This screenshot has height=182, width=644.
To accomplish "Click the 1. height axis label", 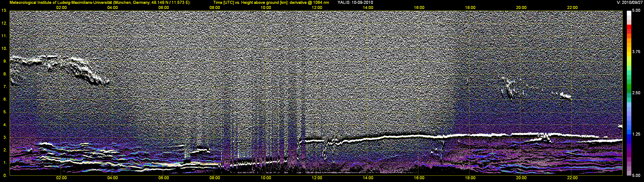I will click(x=5, y=163).
